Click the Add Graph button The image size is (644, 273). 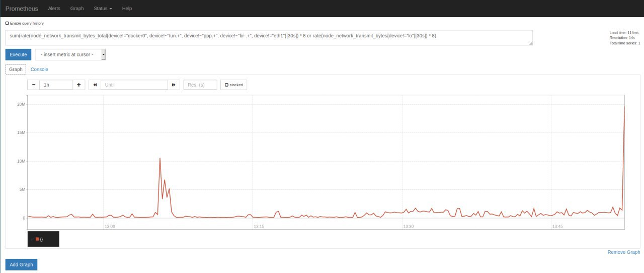(21, 264)
